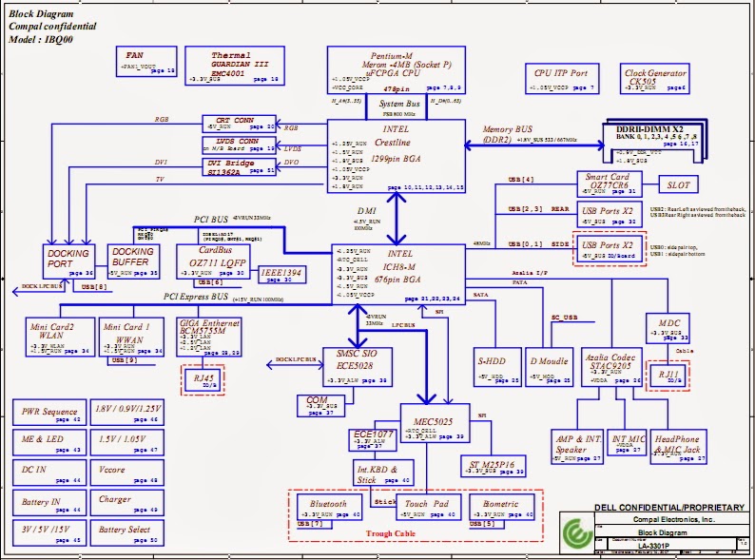
Task: Click the CardBus OZ711 LQFP block
Action: [213, 261]
